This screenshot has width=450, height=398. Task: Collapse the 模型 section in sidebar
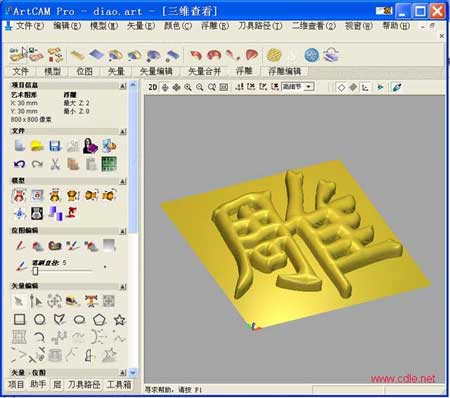(x=123, y=181)
